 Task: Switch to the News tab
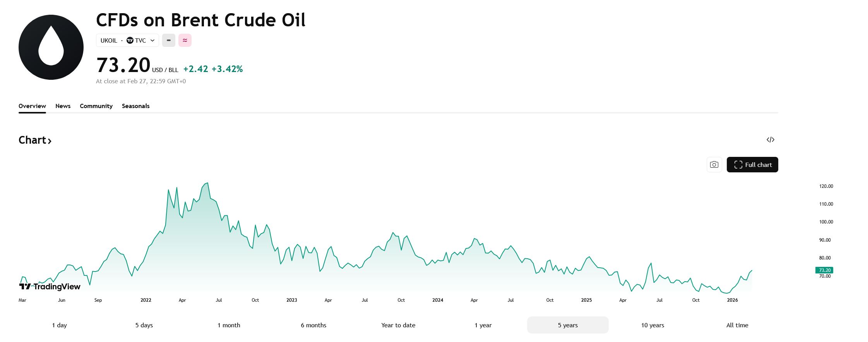pyautogui.click(x=63, y=106)
